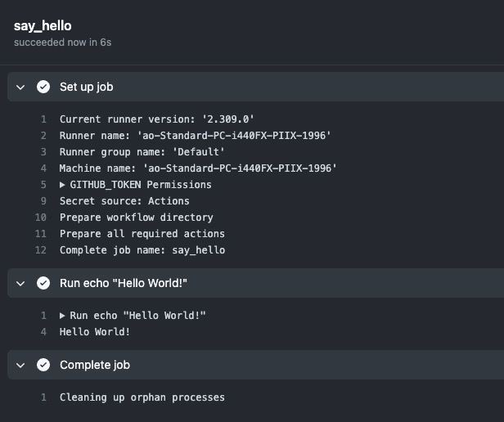The height and width of the screenshot is (422, 504).
Task: Collapse the Set up job step chevron
Action: (20, 88)
